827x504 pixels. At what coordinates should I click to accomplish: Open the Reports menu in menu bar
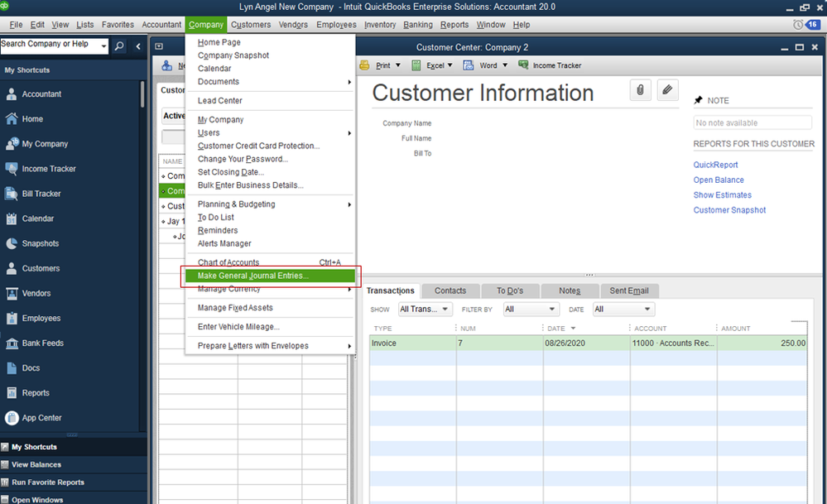(x=454, y=25)
